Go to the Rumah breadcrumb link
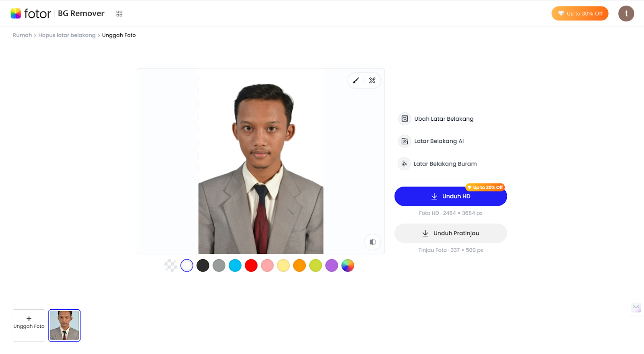The image size is (644, 354). point(22,35)
